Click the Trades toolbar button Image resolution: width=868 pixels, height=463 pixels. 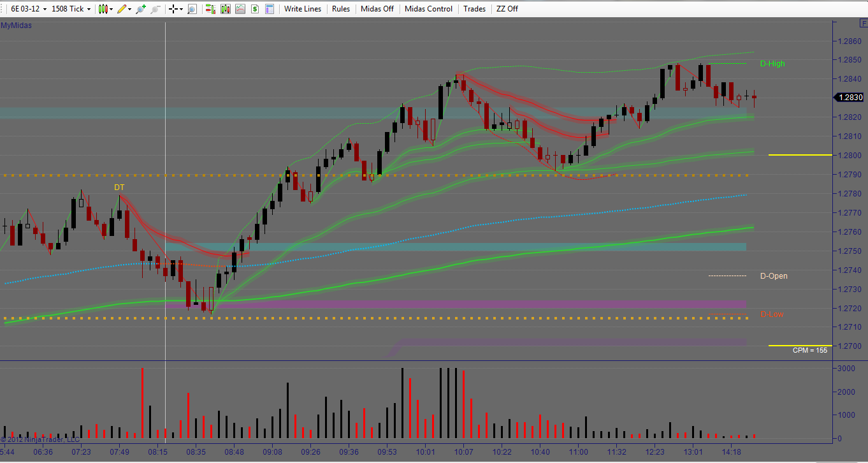tap(474, 9)
